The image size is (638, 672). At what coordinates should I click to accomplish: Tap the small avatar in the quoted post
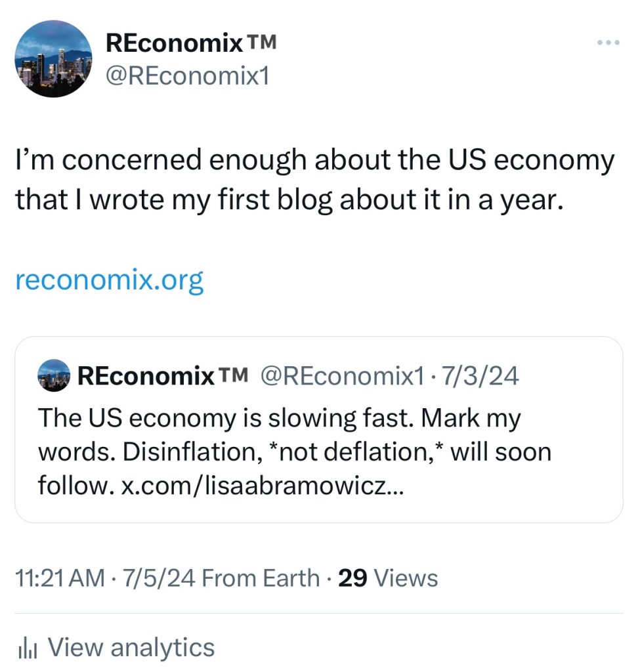[x=54, y=375]
